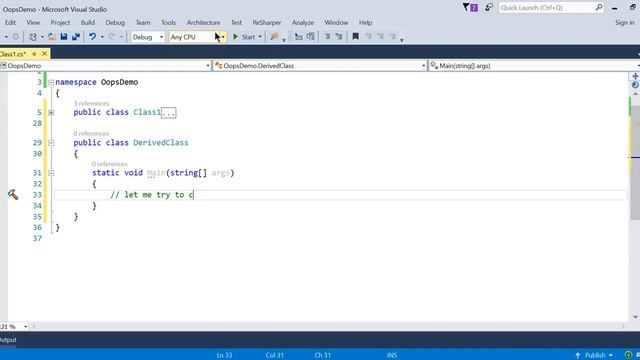Open the Window menu
Image resolution: width=640 pixels, height=360 pixels.
click(336, 23)
